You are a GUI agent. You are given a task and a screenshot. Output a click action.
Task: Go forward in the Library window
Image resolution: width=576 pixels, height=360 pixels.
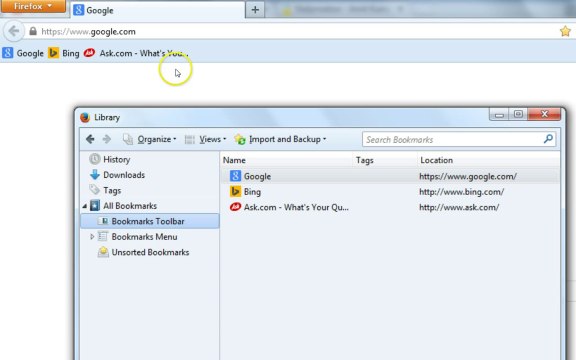[107, 139]
